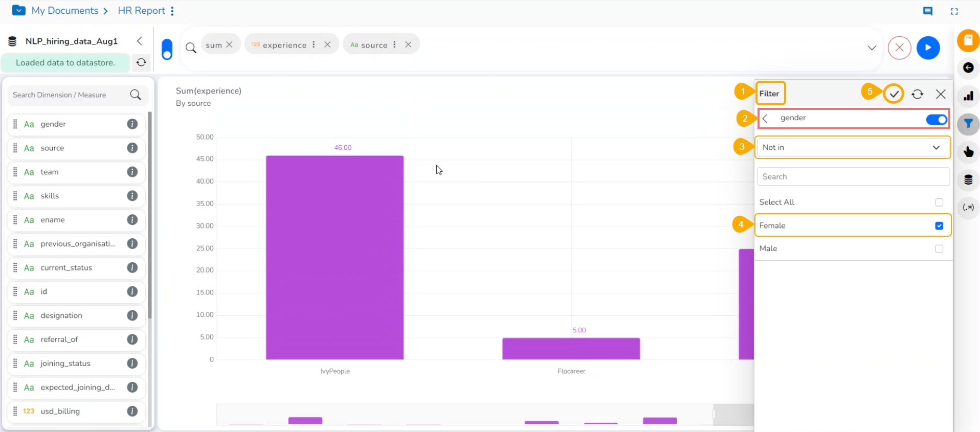
Task: Click the HR Report breadcrumb link
Action: (141, 11)
